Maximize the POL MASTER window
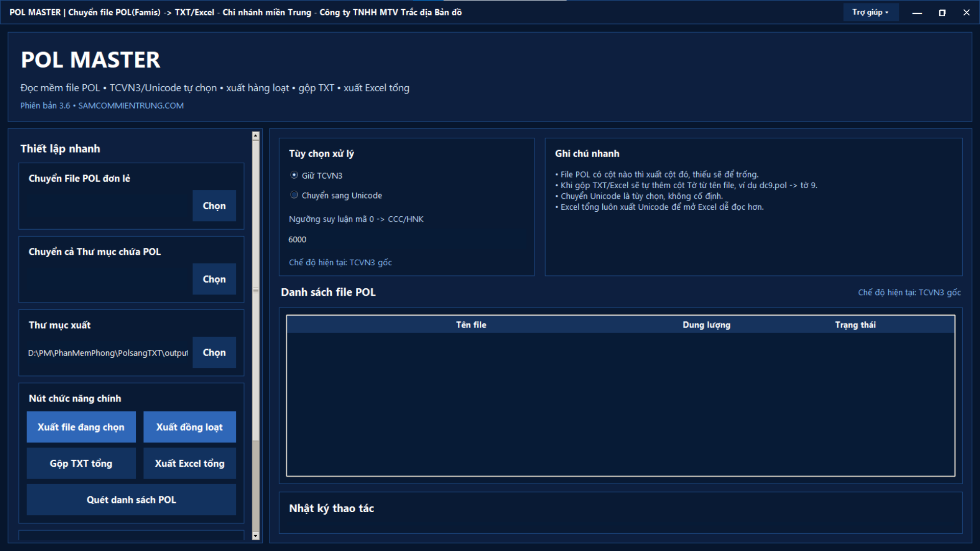This screenshot has width=980, height=551. pyautogui.click(x=942, y=13)
